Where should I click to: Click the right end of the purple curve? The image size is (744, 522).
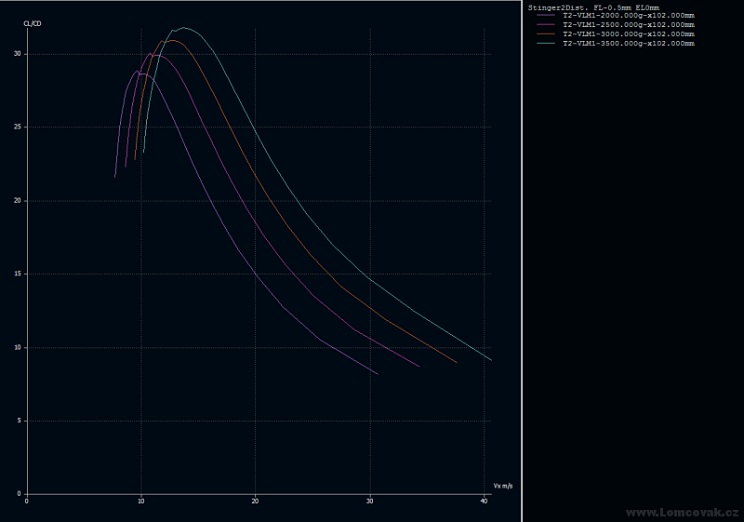(x=378, y=374)
